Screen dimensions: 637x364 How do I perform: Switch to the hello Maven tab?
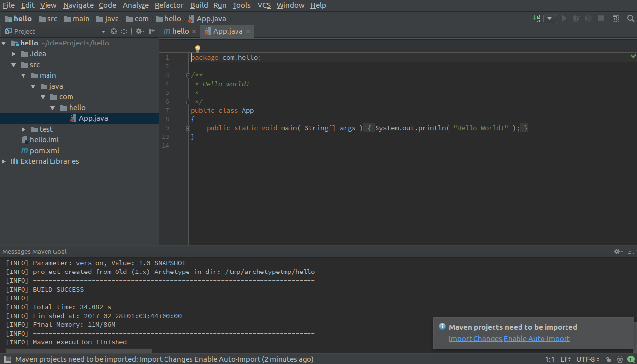[x=180, y=31]
